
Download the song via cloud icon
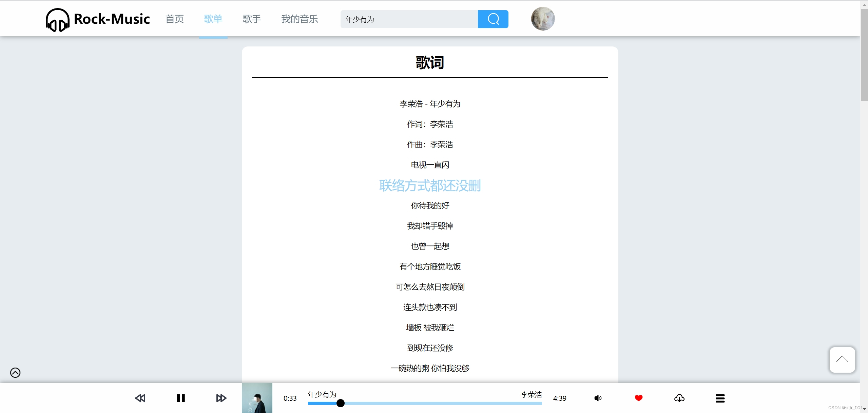[679, 398]
